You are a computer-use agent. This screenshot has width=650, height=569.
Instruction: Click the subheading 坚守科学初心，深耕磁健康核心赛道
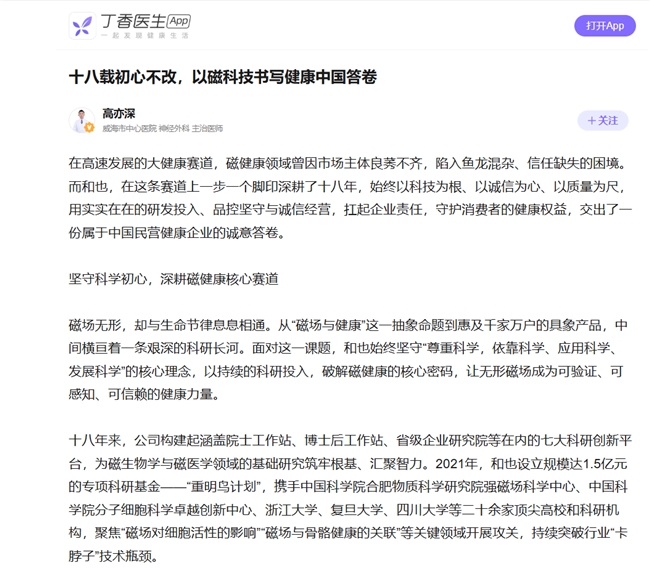click(x=173, y=279)
